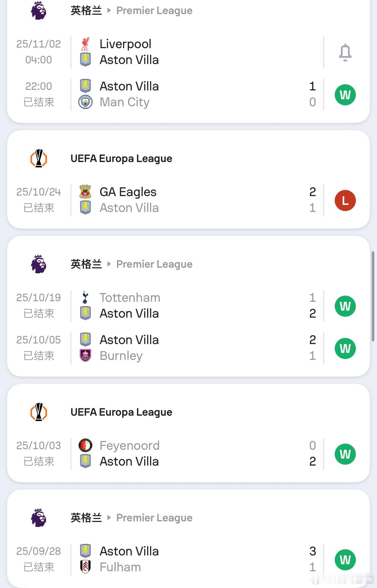Click the green W badge for Man City match
This screenshot has width=377, height=588.
click(345, 95)
